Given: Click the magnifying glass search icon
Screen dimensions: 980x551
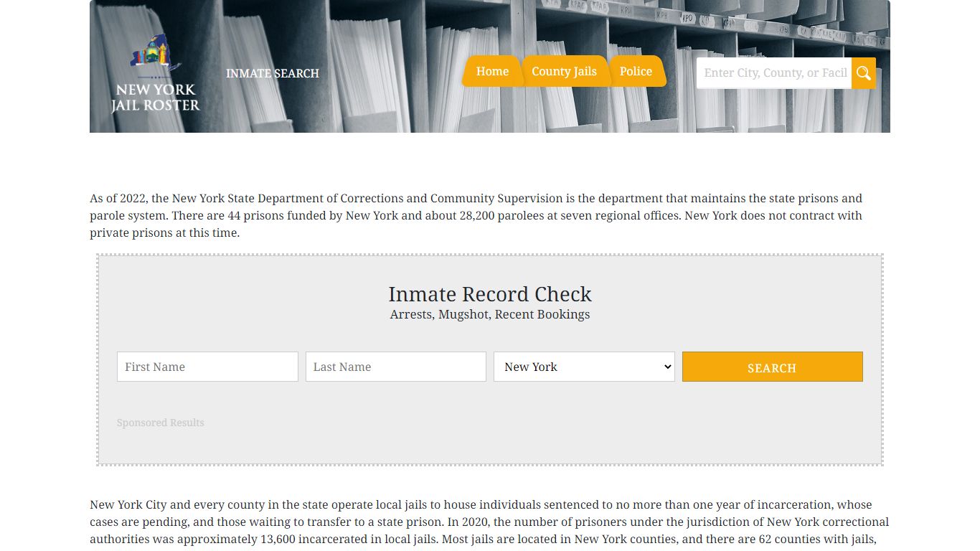Looking at the screenshot, I should pyautogui.click(x=863, y=73).
